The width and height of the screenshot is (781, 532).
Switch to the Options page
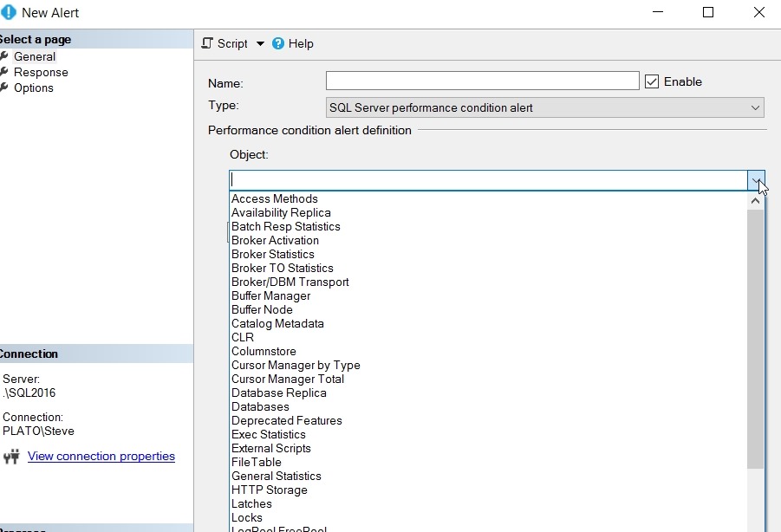34,88
